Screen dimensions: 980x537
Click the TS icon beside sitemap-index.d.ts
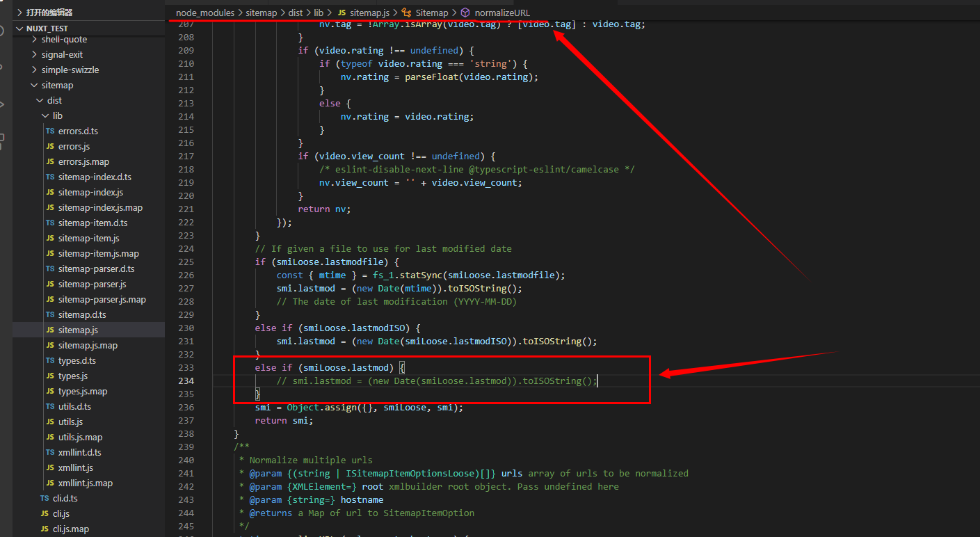tap(50, 177)
